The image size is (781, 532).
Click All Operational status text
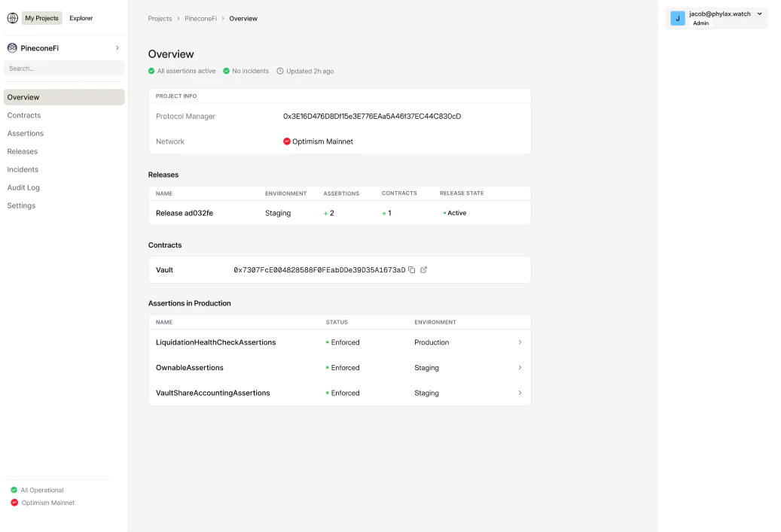point(42,490)
